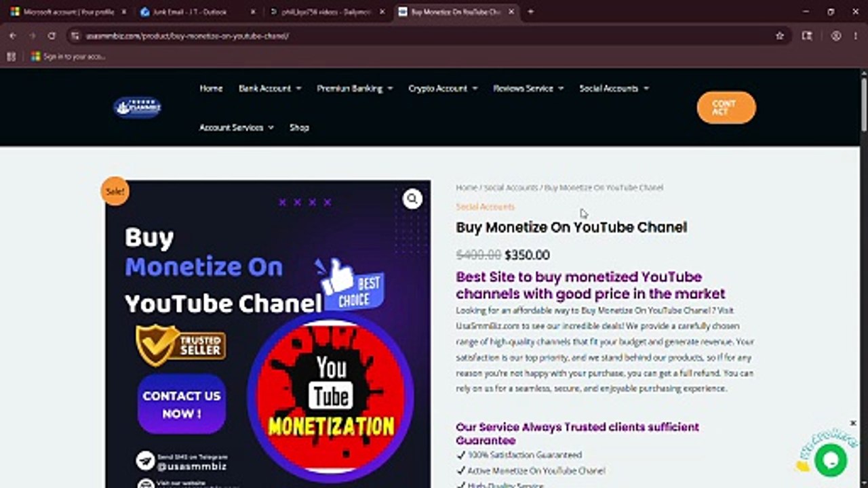Viewport: 868px width, 488px height.
Task: Click the address bar URL field
Action: (x=427, y=35)
